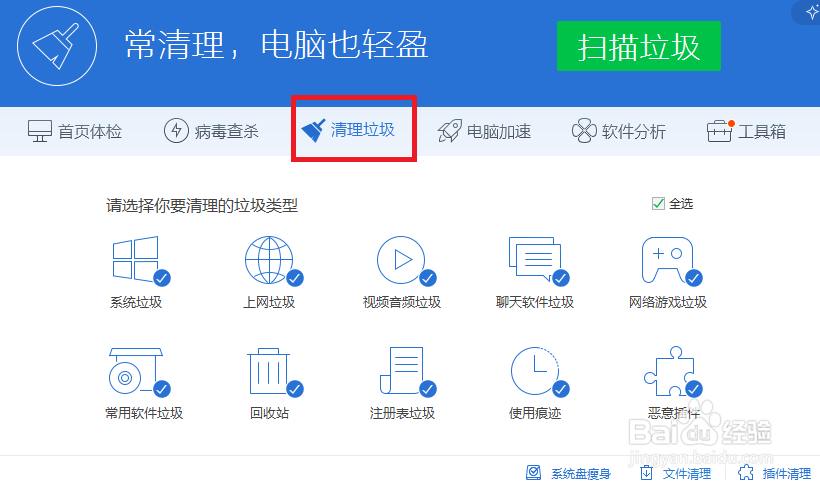Screen dimensions: 820x486
Task: Select the 上网垃圾 globe icon
Action: 269,259
